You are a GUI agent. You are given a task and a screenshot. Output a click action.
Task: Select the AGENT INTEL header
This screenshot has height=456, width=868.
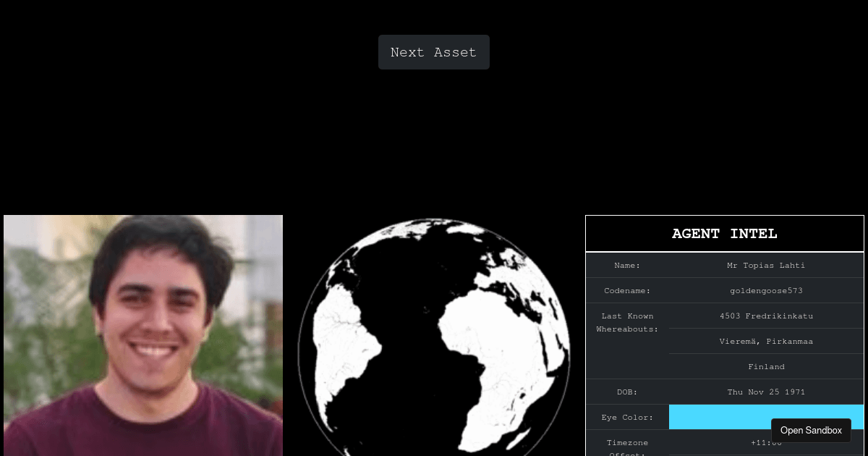coord(725,234)
